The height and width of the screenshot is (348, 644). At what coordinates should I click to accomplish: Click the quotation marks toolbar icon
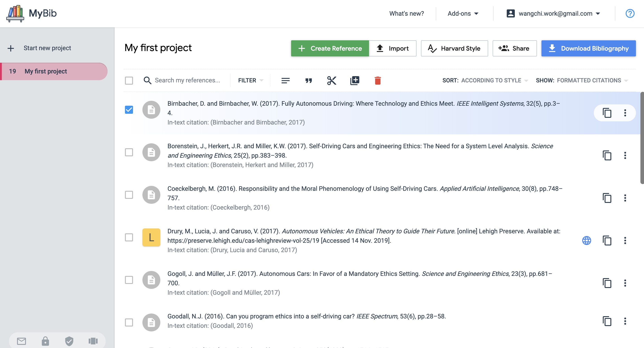pos(309,80)
